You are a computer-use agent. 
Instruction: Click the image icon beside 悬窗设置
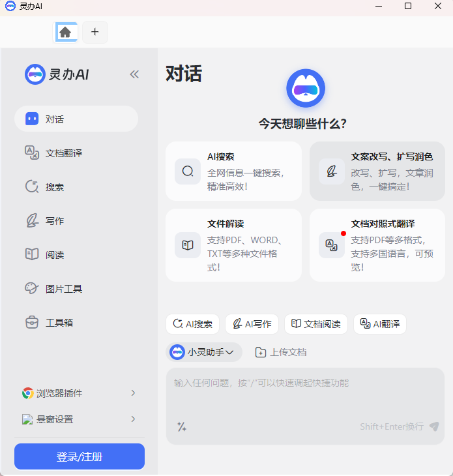[27, 419]
